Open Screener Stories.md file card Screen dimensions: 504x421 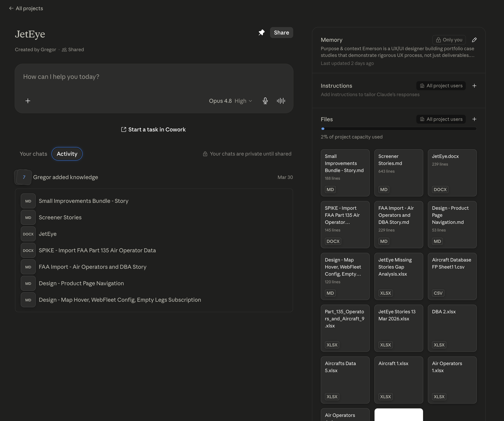coord(399,173)
